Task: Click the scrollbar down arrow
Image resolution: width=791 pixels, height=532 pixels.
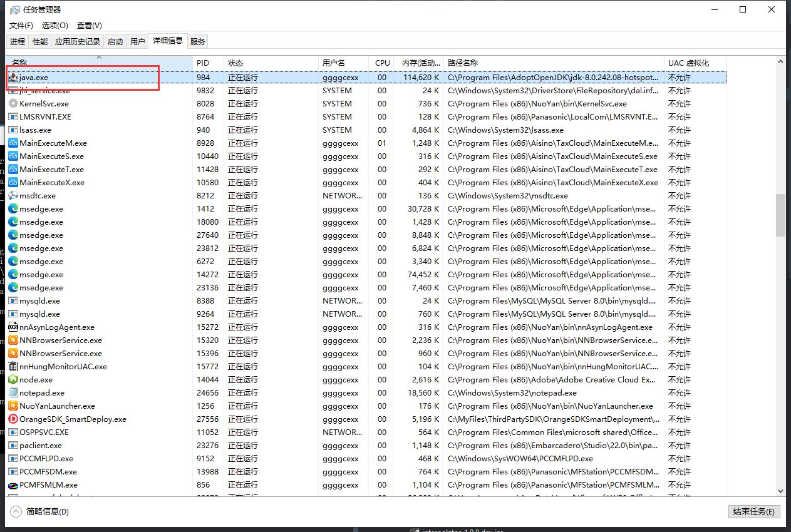Action: coord(780,491)
